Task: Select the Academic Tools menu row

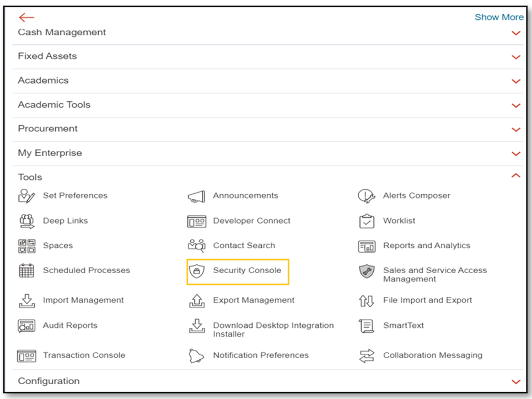Action: (268, 105)
